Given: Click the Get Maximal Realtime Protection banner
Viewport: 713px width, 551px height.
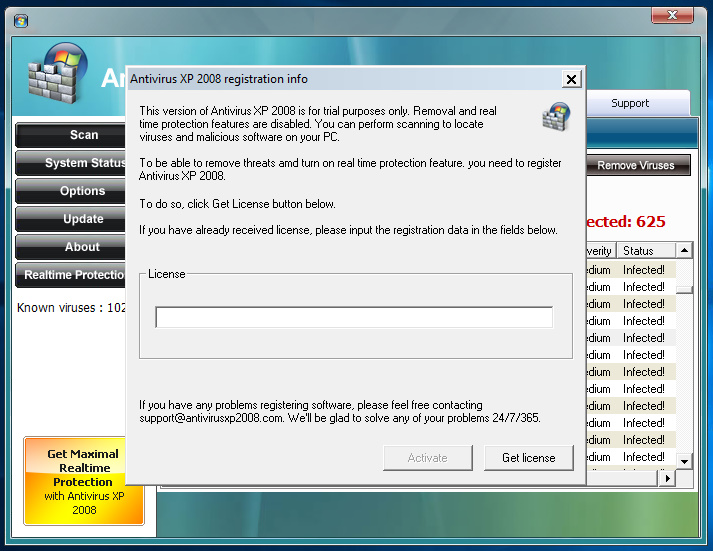Looking at the screenshot, I should 84,481.
